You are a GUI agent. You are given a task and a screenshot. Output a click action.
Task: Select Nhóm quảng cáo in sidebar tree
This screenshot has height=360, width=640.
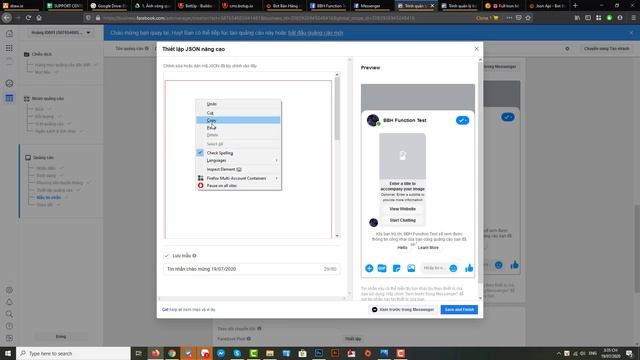point(48,98)
